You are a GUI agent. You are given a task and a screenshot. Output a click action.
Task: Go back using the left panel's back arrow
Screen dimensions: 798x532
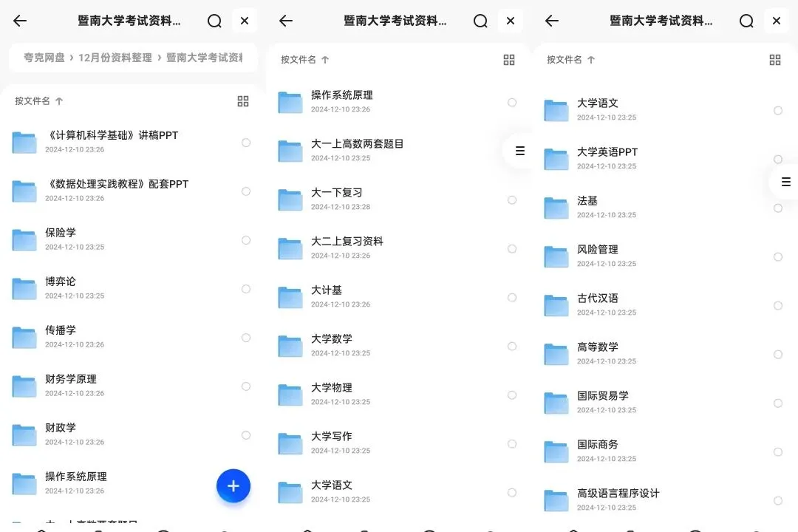coord(20,21)
